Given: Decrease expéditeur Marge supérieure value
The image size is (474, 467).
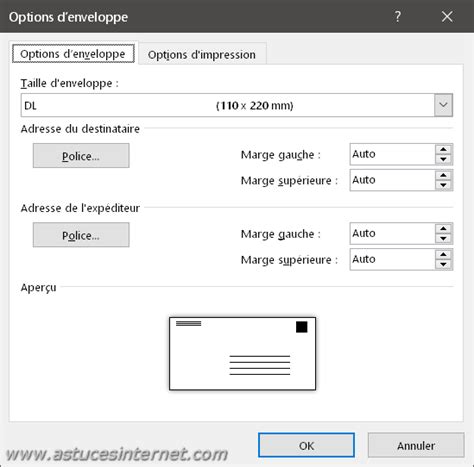Looking at the screenshot, I should pos(443,264).
